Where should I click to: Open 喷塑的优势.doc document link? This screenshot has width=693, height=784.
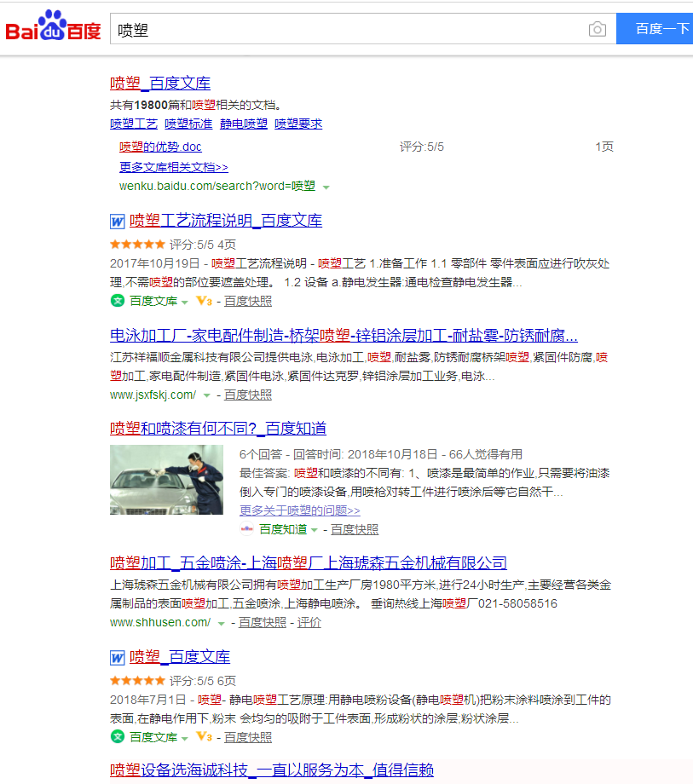(160, 147)
